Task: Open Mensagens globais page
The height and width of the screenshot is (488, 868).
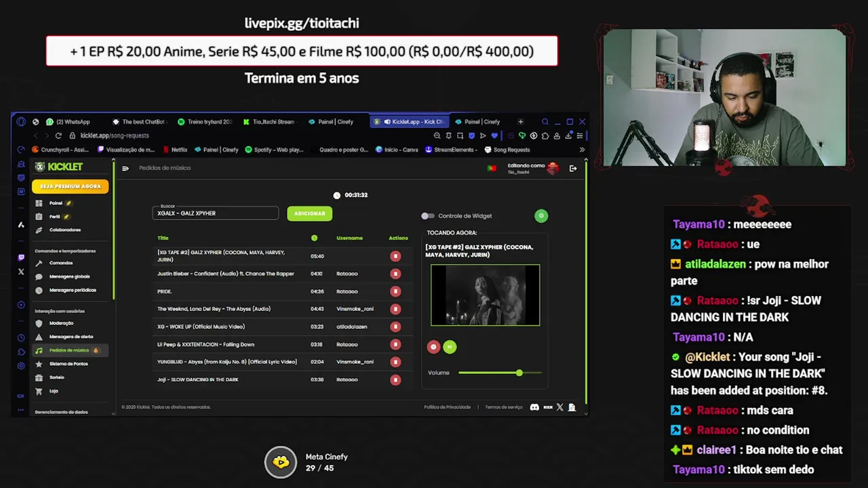Action: click(69, 277)
